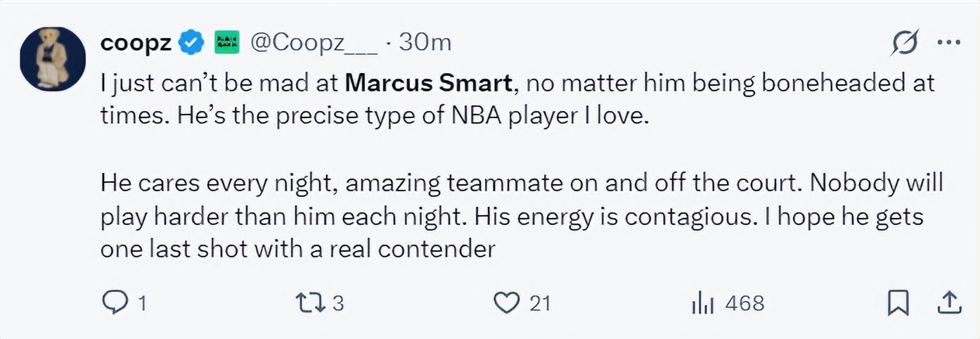Click the coopz display name
This screenshot has height=339, width=980.
coord(136,43)
